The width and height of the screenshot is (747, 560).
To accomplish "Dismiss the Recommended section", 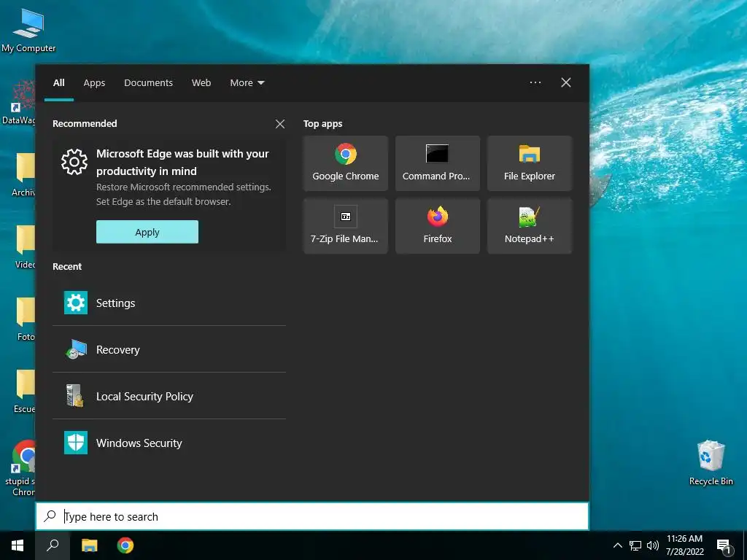I will [280, 124].
